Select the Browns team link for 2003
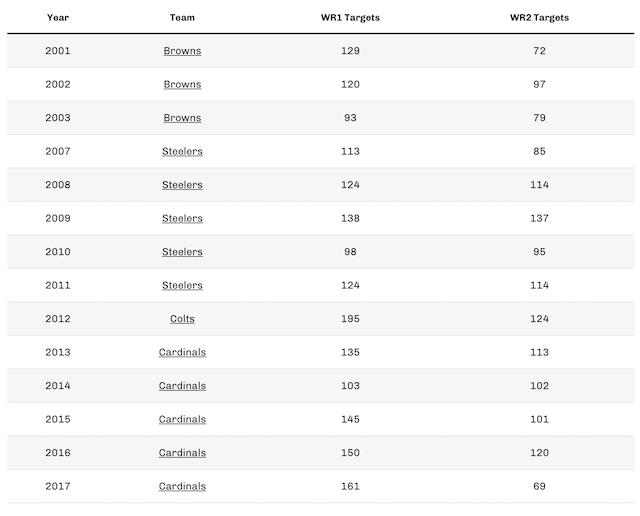Viewport: 640px width, 516px height. (182, 118)
